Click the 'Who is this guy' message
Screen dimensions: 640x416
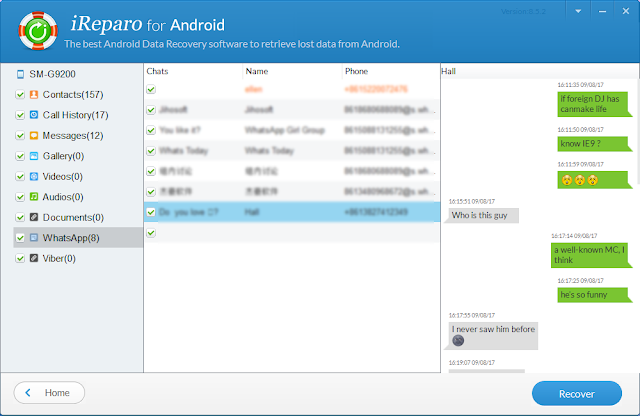coord(481,216)
